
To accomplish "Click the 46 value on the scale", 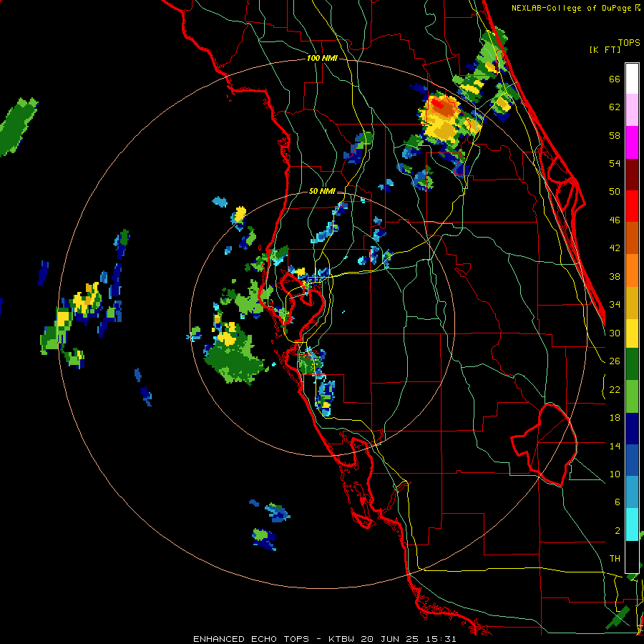I will (615, 220).
